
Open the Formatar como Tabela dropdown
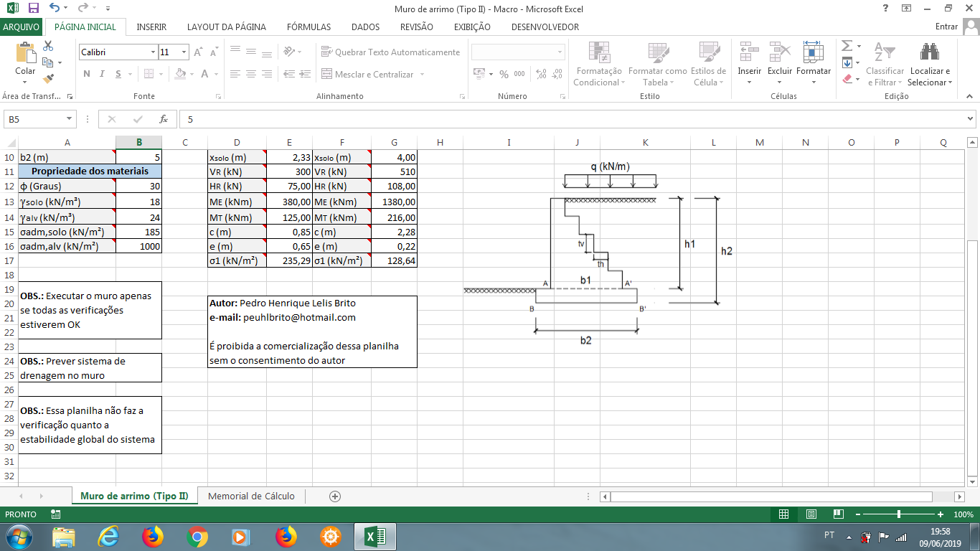click(x=658, y=63)
